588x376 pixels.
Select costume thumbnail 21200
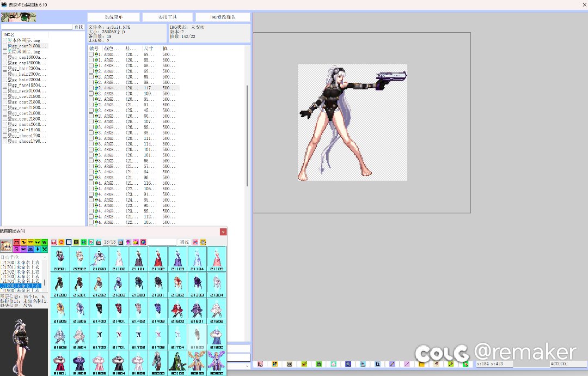pyautogui.click(x=60, y=285)
